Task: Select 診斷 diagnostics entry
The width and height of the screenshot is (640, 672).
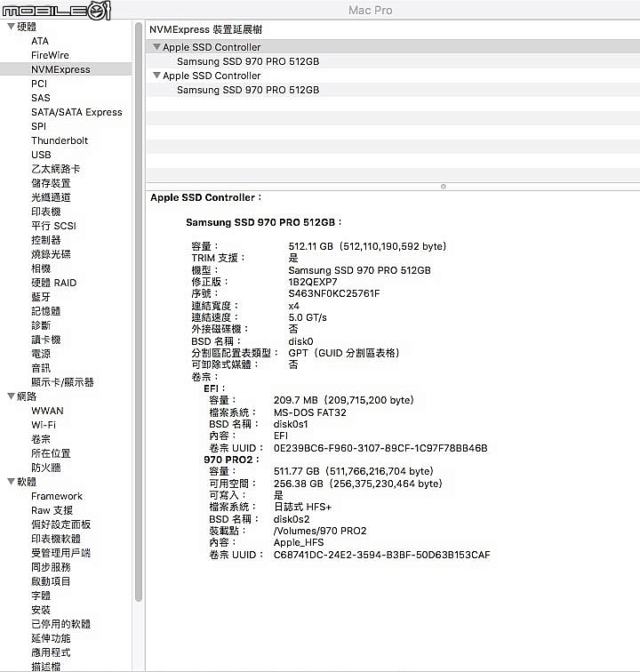Action: 41,325
